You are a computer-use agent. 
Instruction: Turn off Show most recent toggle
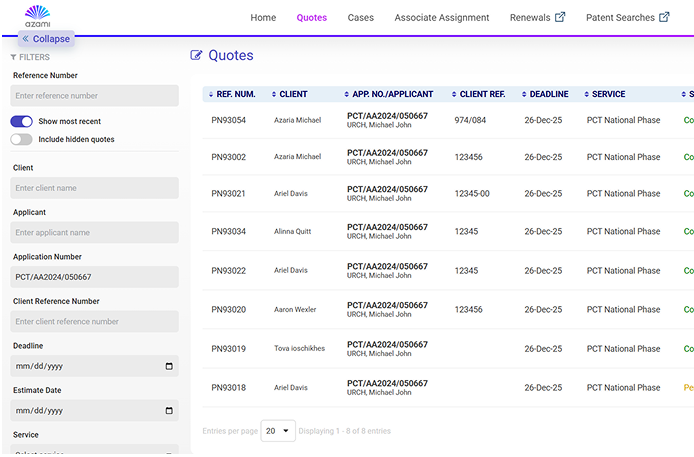pos(22,121)
